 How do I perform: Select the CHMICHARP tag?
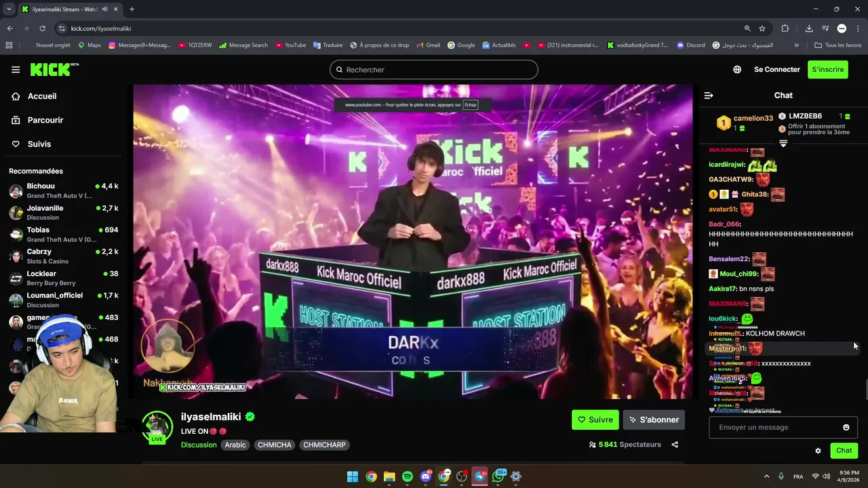tap(324, 445)
